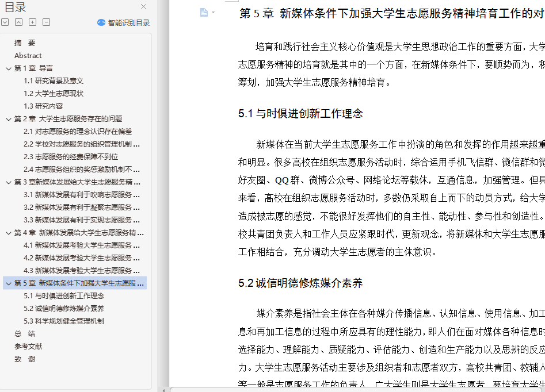Collapse the 第 2 章 outline section
Viewport: 545px width, 392px height.
pos(9,120)
